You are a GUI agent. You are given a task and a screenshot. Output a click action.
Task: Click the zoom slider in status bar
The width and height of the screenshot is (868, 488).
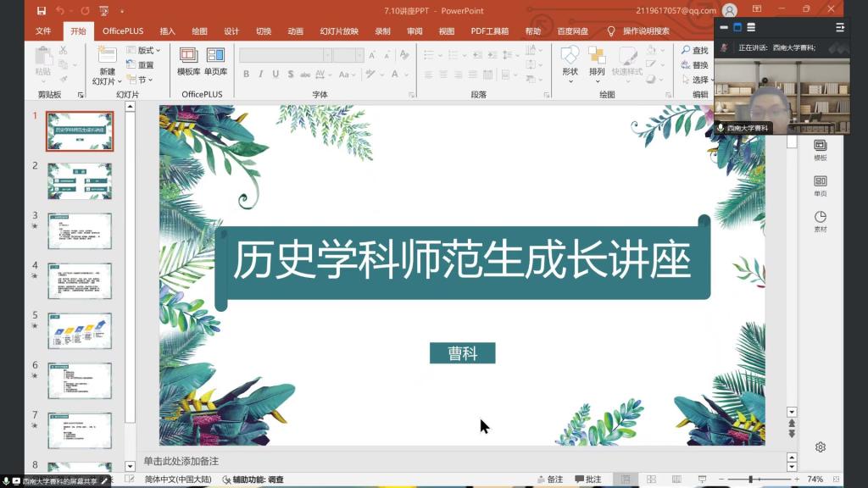[x=751, y=480]
